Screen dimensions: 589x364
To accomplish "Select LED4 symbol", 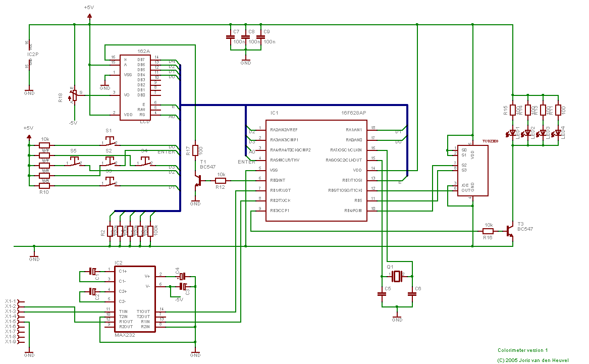I will [557, 133].
